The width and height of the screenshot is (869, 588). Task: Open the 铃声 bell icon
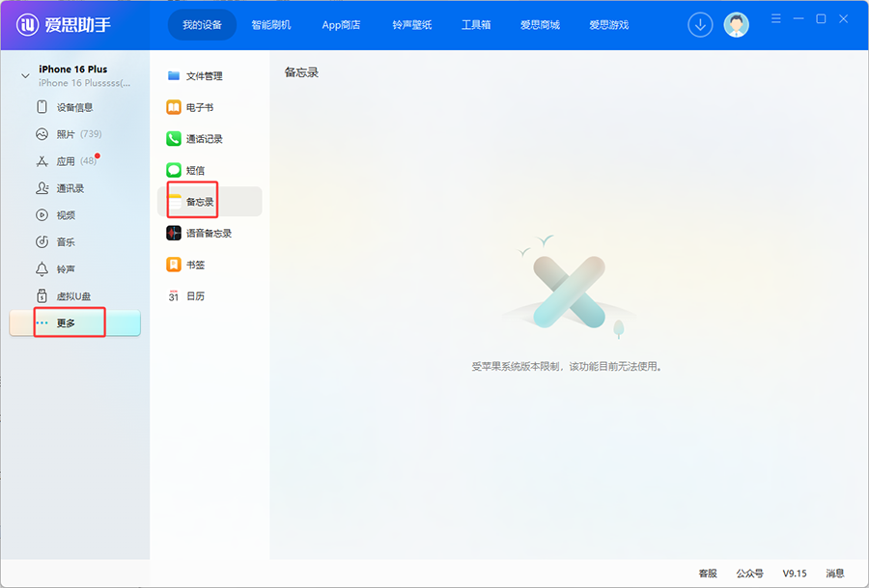click(42, 269)
